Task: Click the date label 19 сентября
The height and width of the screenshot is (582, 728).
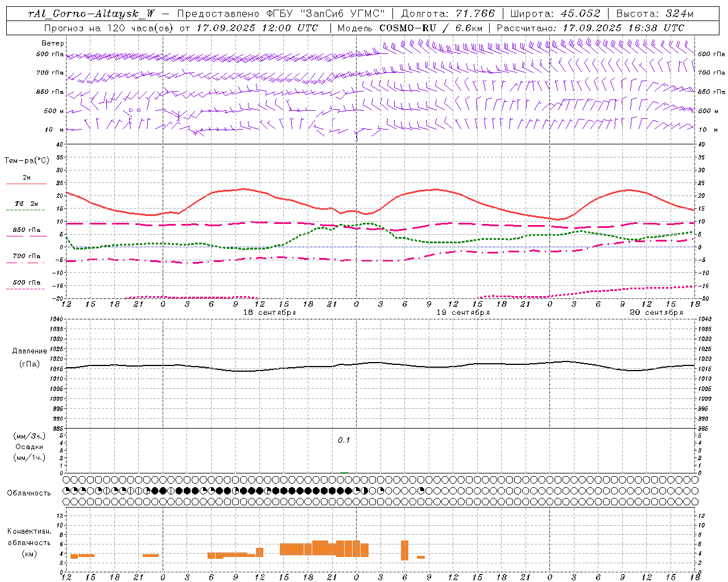Action: (463, 313)
